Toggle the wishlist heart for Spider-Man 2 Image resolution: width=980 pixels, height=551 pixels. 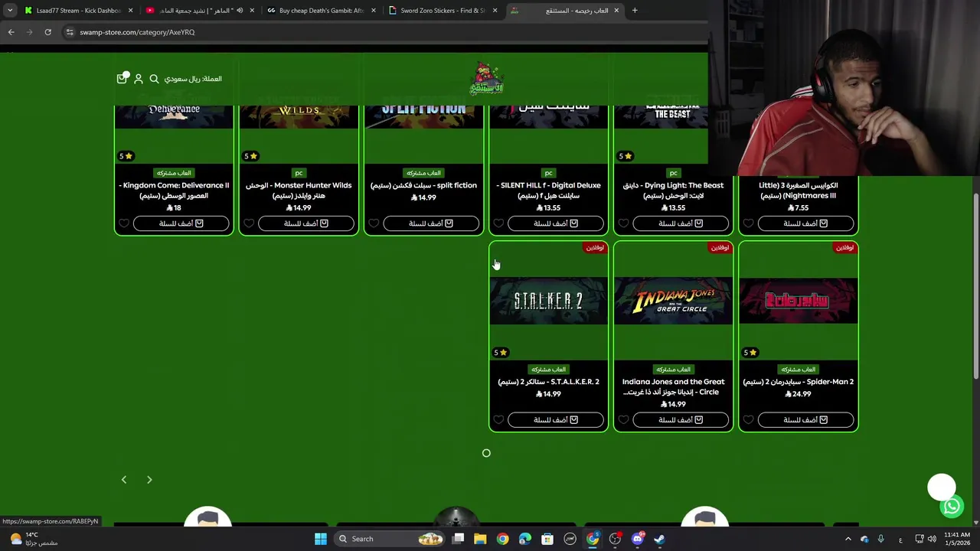[748, 419]
